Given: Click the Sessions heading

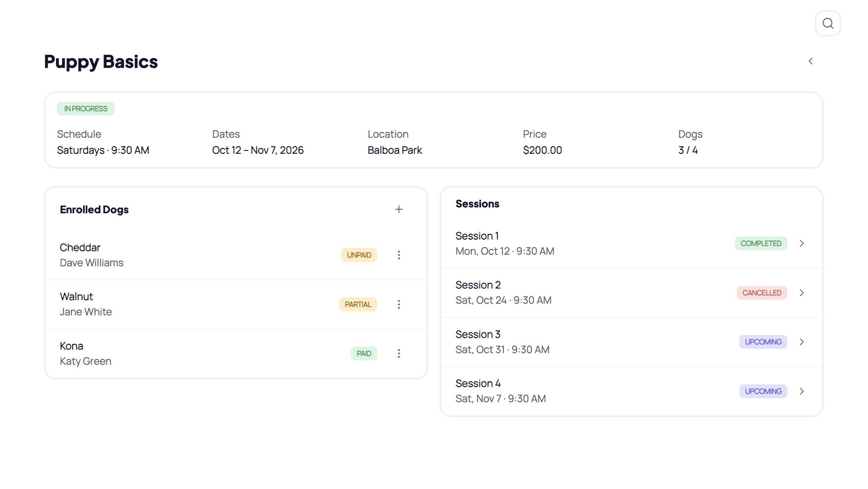Looking at the screenshot, I should (x=477, y=204).
